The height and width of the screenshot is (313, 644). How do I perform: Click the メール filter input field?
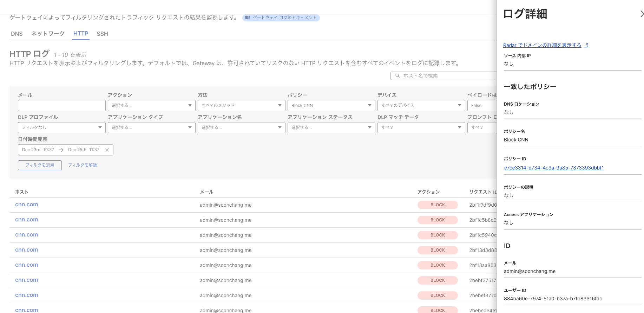click(x=62, y=106)
